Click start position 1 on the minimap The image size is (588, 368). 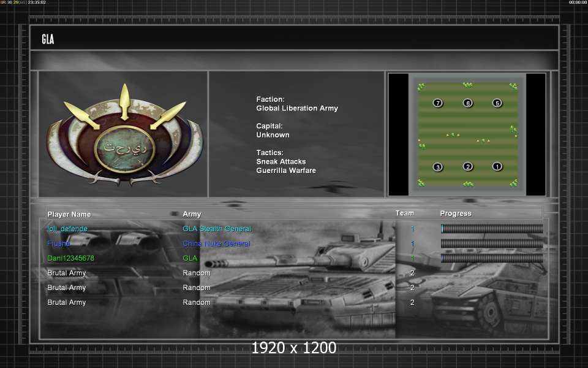coord(497,166)
